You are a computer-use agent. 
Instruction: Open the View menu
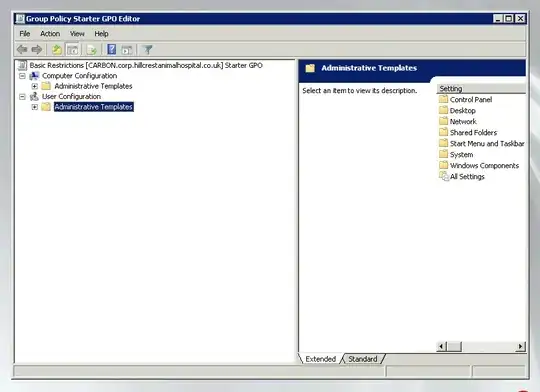point(77,34)
